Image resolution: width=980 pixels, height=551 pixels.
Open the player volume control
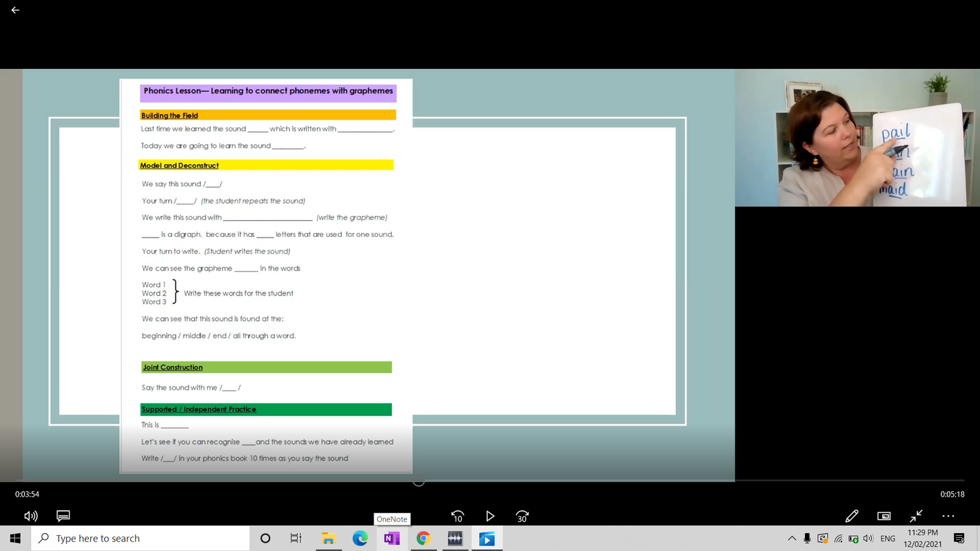pyautogui.click(x=30, y=516)
